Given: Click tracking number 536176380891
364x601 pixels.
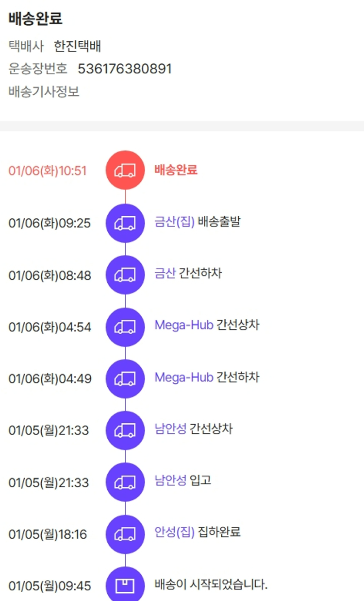Looking at the screenshot, I should click(x=125, y=69).
